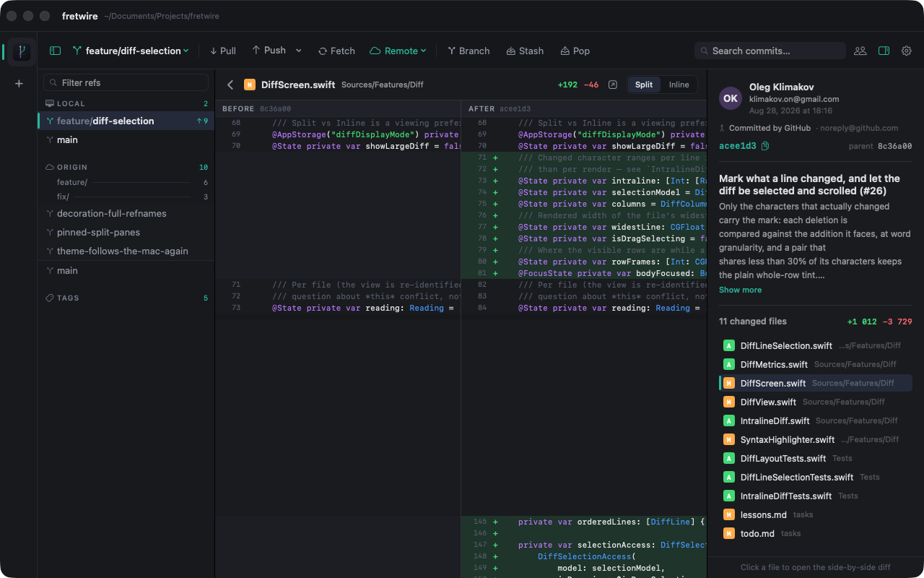Click the modified icon beside lessons.md
The width and height of the screenshot is (924, 578).
729,514
